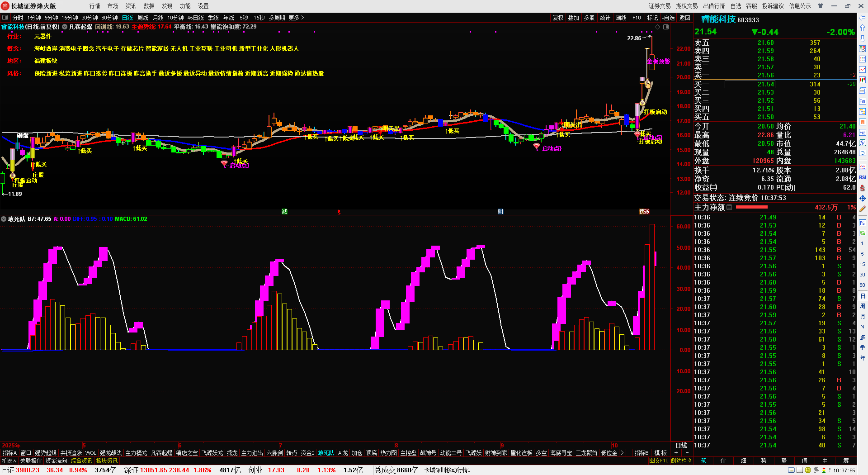Switch to the 周线 weekly period tab
The width and height of the screenshot is (868, 475).
(x=143, y=18)
